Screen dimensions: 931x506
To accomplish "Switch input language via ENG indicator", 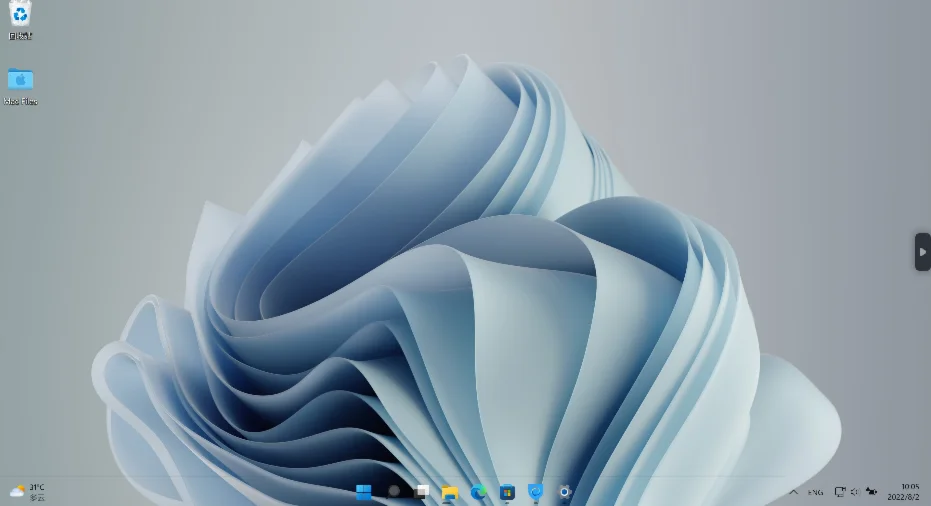I will [815, 492].
